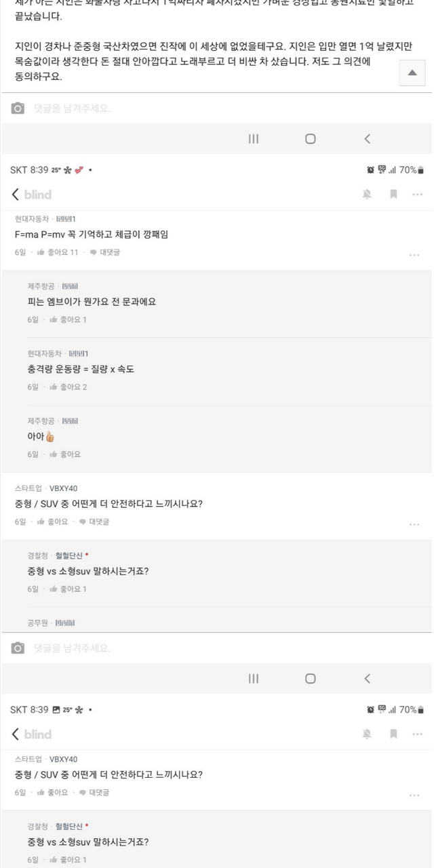Bookmark the post from the upper blind header
The height and width of the screenshot is (868, 434).
pos(393,195)
